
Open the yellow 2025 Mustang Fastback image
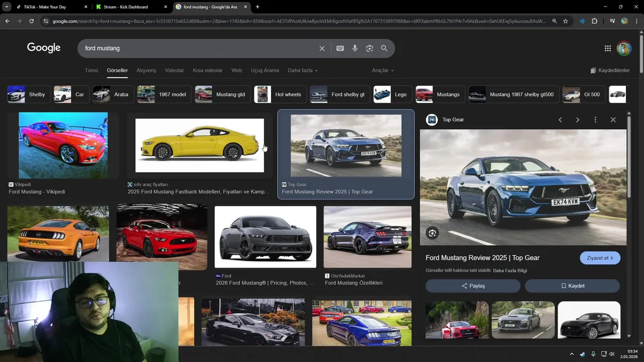point(199,145)
